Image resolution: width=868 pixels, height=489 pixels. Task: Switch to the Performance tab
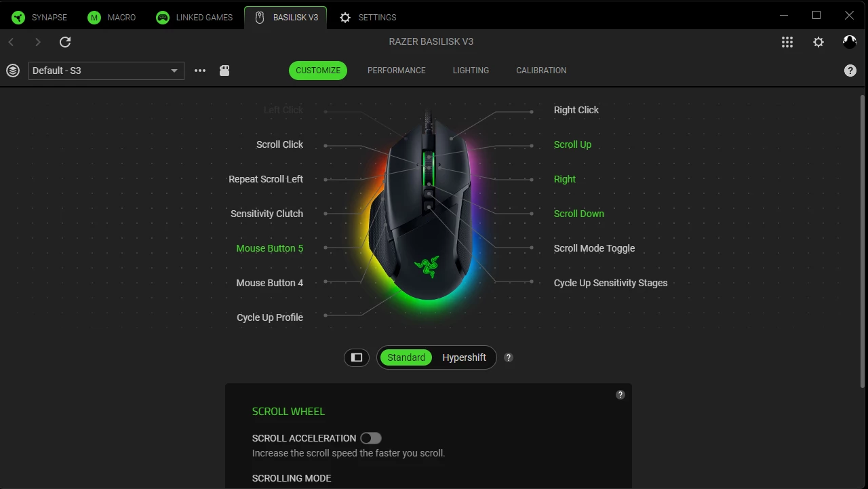[397, 71]
